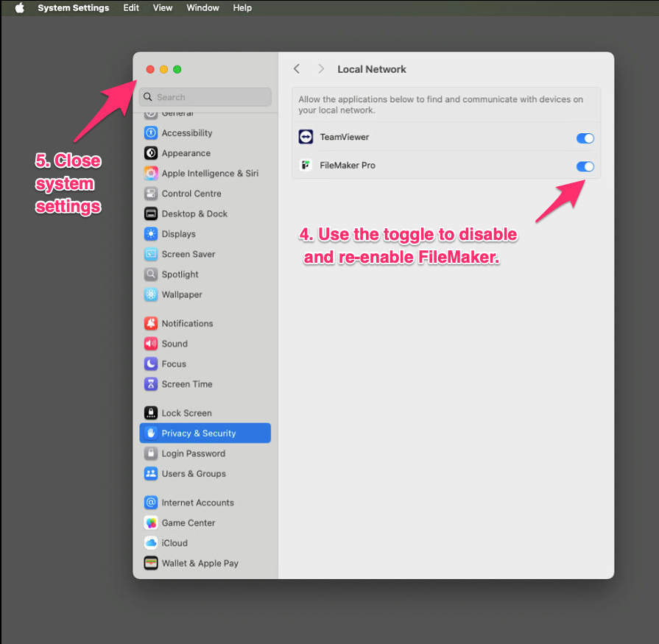
Task: Go to Desktop & Dock settings
Action: [x=205, y=213]
